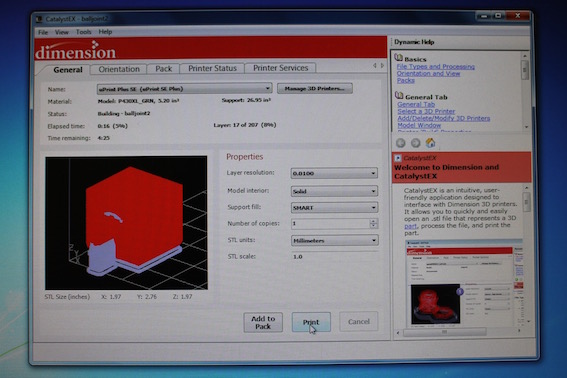Open the printer Name dropdown
This screenshot has height=378, width=567.
(184, 89)
